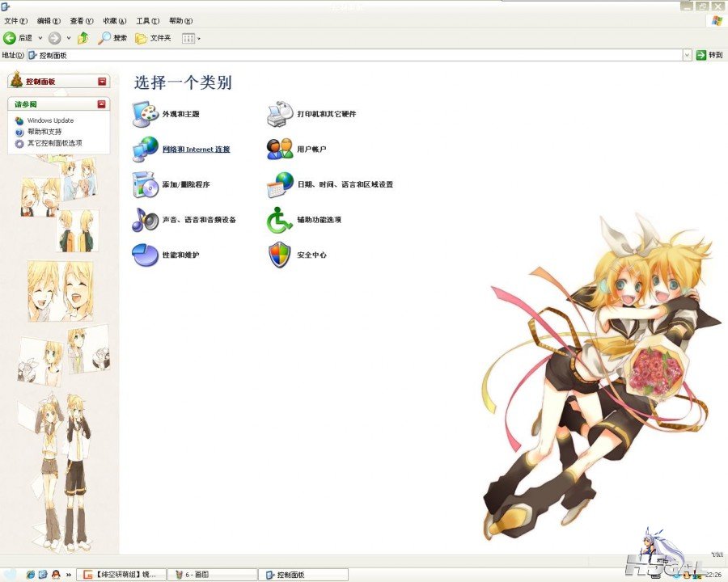Click the taskbar clock 22:26
This screenshot has width=728, height=582.
point(713,575)
